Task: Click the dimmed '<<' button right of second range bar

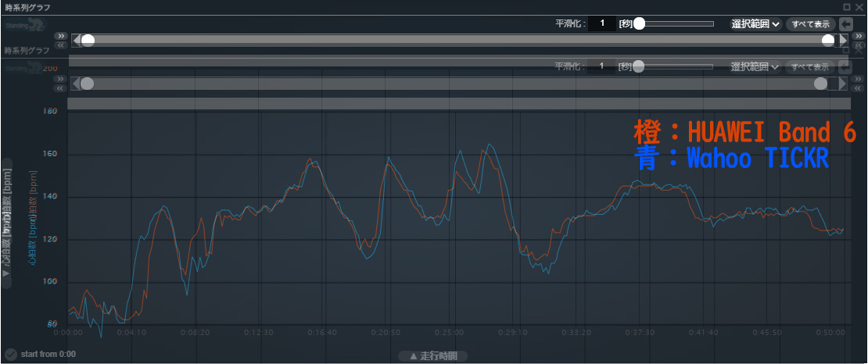Action: (x=858, y=88)
